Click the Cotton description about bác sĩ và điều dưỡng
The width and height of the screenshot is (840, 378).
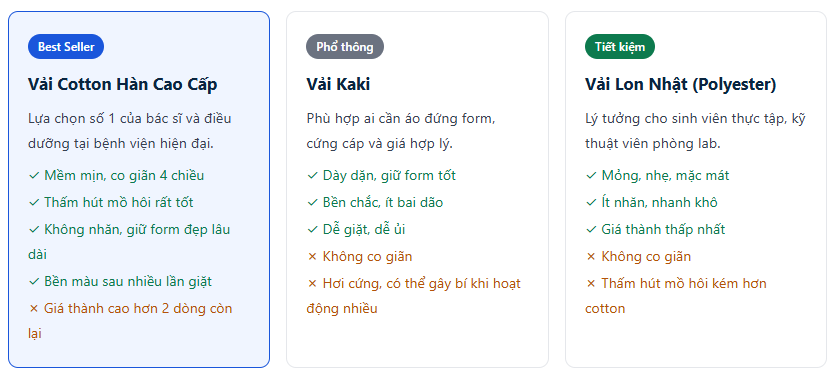(x=130, y=131)
